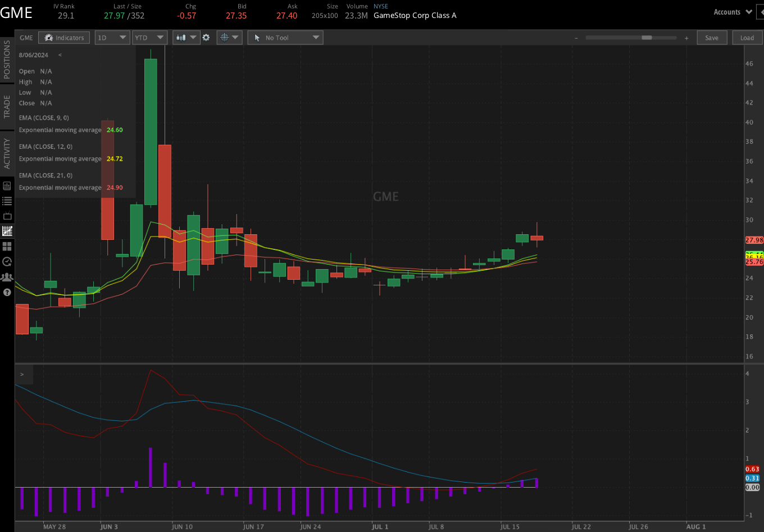Click the crosshair cursor mode icon
This screenshot has height=532, width=764.
coord(224,38)
